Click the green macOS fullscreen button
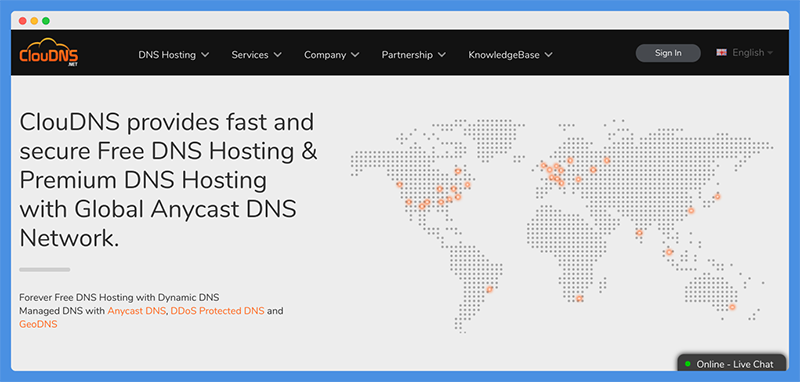The image size is (800, 382). 46,21
